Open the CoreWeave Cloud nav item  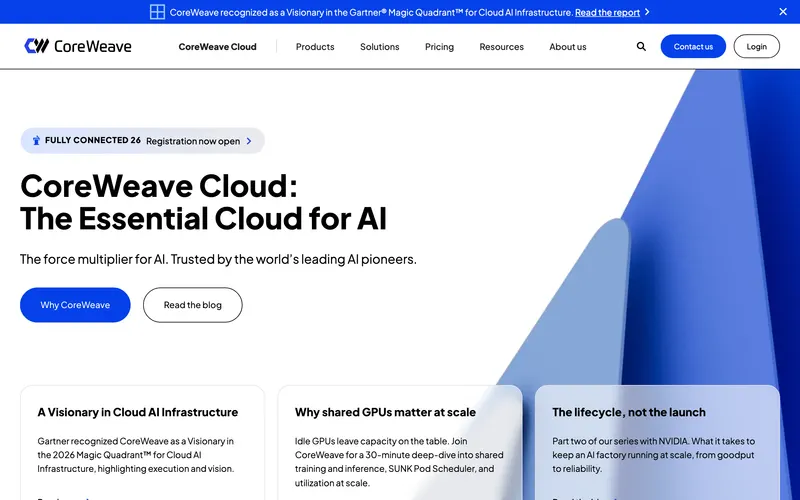click(217, 46)
